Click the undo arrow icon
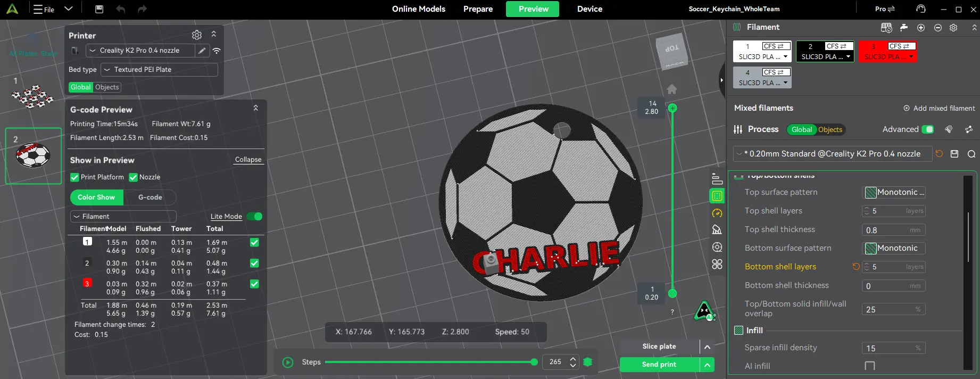980x379 pixels. [x=121, y=9]
